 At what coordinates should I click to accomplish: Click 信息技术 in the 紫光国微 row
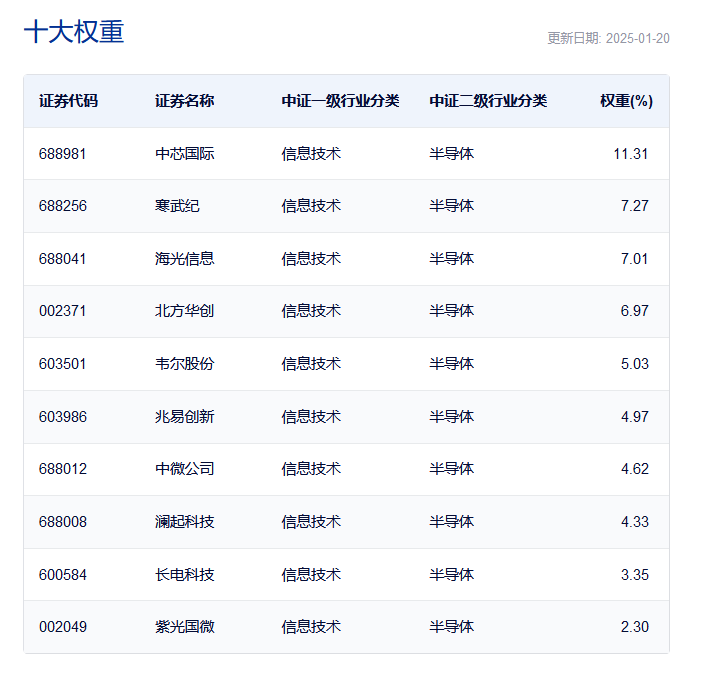311,627
